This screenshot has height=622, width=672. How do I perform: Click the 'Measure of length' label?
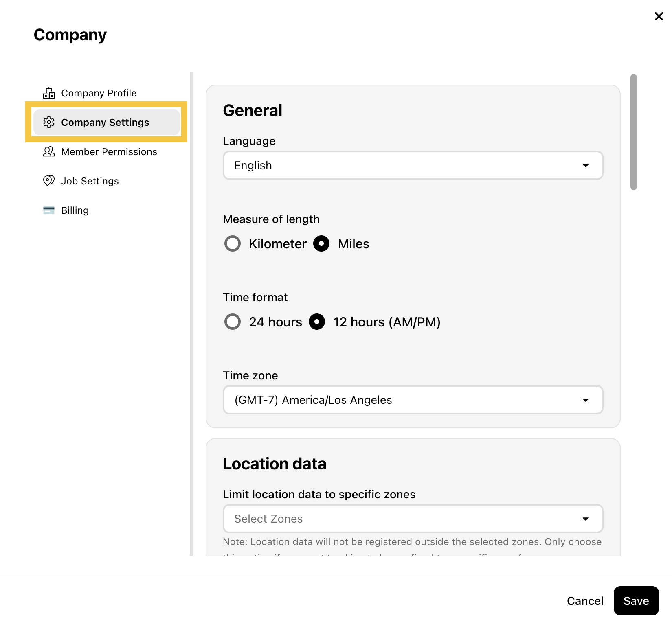click(271, 219)
